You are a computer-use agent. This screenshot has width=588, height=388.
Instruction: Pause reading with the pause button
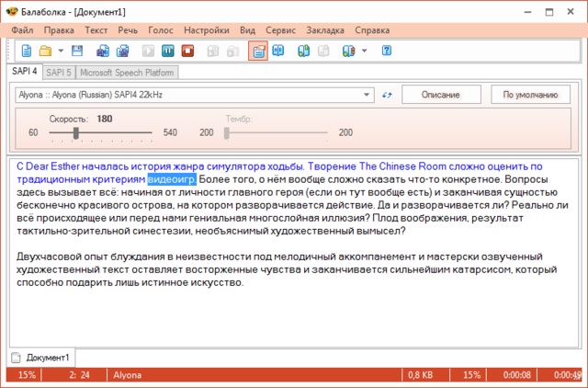(168, 50)
